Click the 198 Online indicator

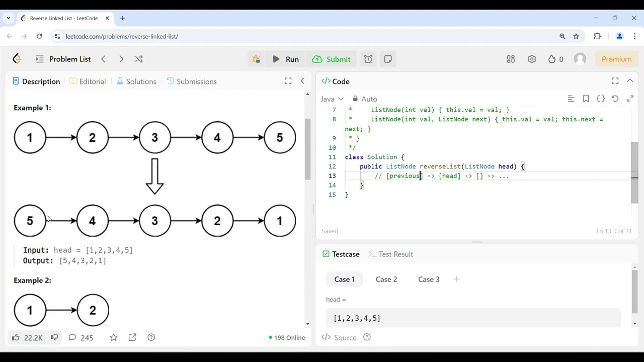click(x=287, y=337)
